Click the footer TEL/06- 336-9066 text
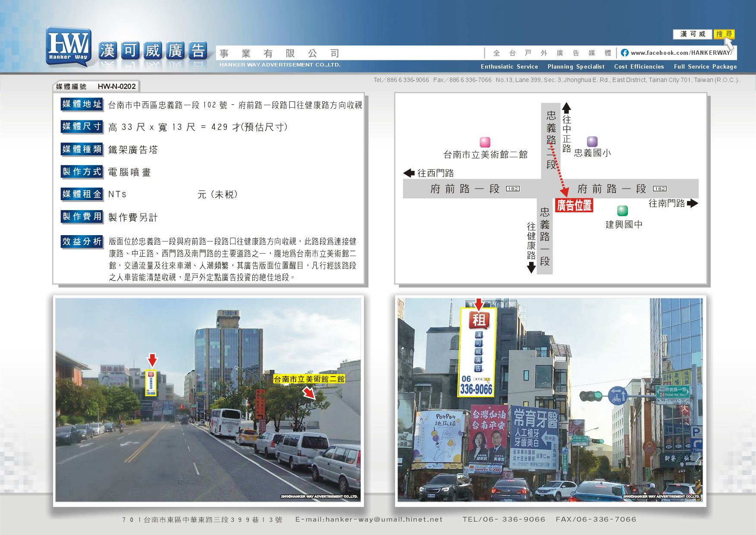This screenshot has width=756, height=535. pos(504,519)
